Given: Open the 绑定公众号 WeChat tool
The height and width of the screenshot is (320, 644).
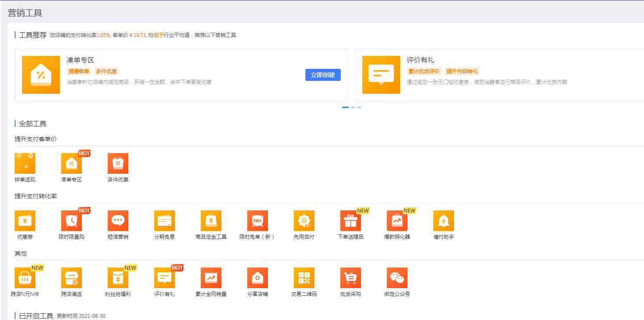Looking at the screenshot, I should (x=397, y=278).
